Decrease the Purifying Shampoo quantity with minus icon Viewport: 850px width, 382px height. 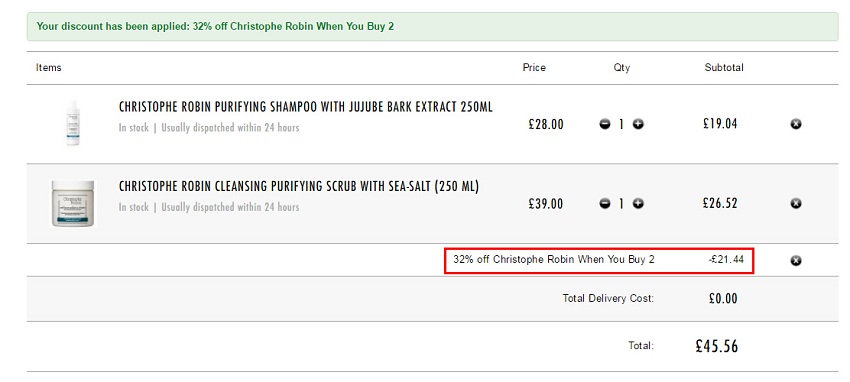(605, 124)
